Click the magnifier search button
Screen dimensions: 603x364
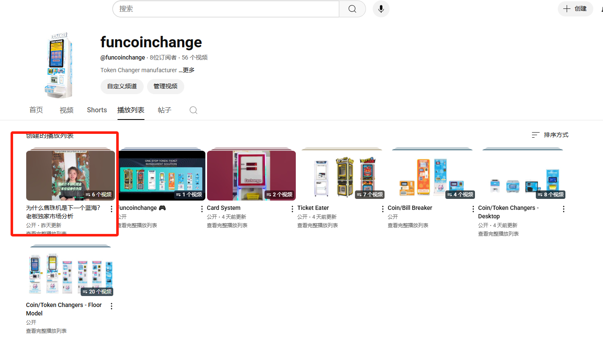coord(352,9)
